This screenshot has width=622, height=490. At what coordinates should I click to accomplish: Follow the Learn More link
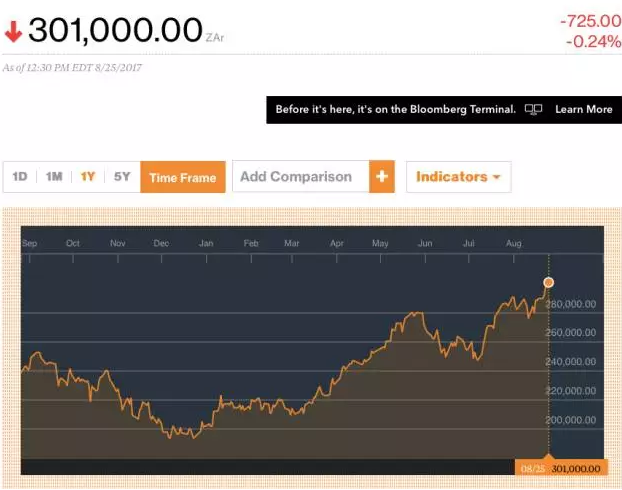click(584, 110)
